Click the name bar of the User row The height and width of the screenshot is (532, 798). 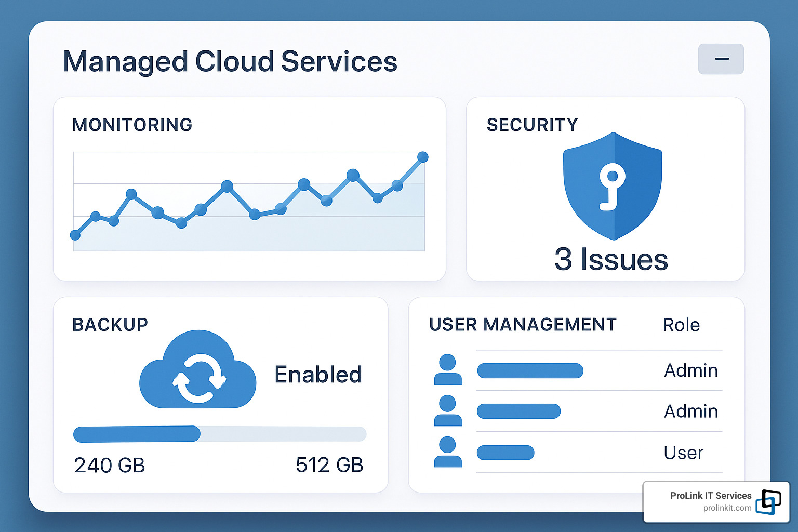[506, 453]
